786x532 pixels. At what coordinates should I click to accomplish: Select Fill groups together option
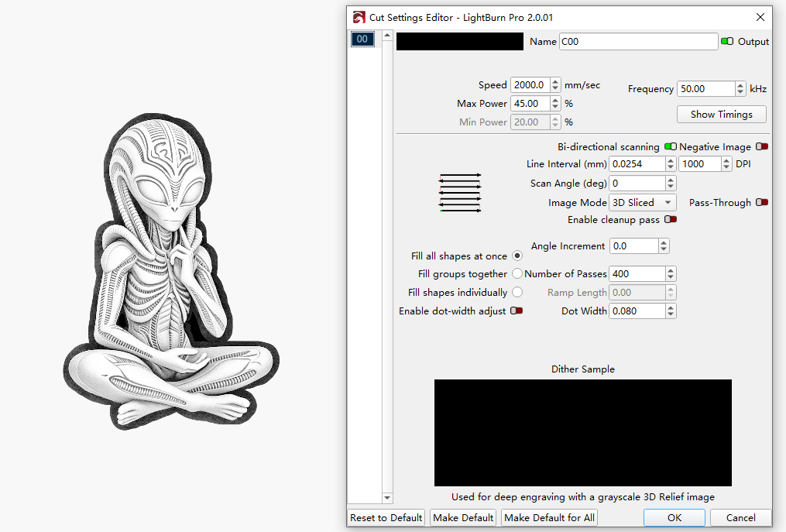[517, 274]
